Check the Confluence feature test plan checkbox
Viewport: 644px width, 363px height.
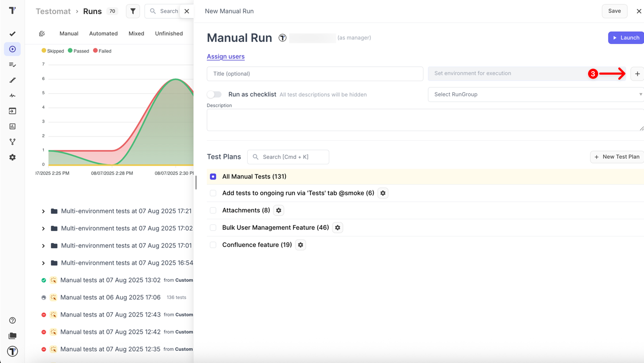[213, 245]
